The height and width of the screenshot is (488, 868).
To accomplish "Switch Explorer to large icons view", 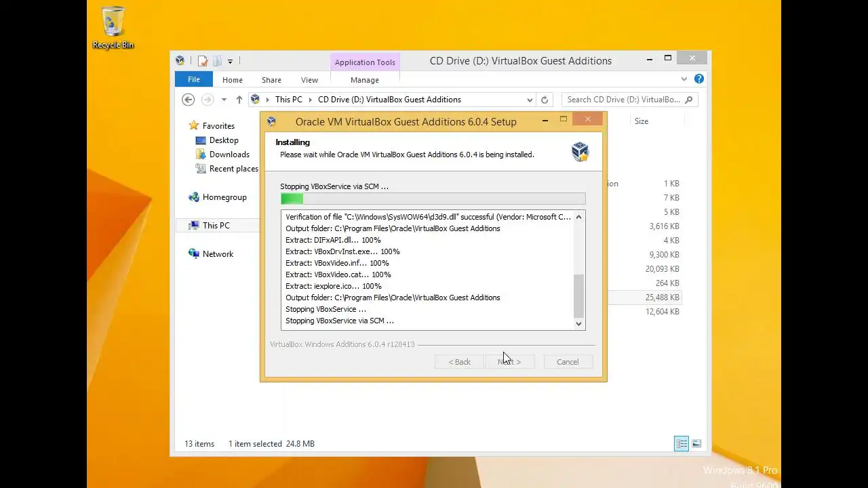I will [696, 444].
